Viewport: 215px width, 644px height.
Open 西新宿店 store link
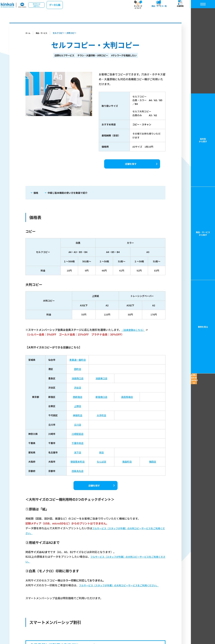pos(78,397)
